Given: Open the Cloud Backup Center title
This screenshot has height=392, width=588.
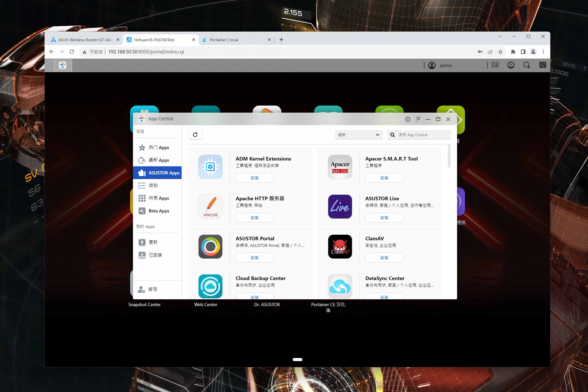Looking at the screenshot, I should coord(261,278).
